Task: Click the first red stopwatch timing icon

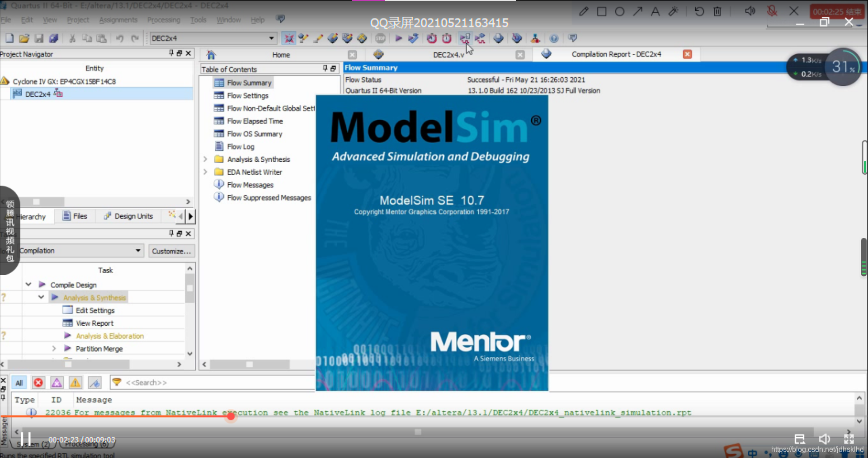Action: click(432, 38)
